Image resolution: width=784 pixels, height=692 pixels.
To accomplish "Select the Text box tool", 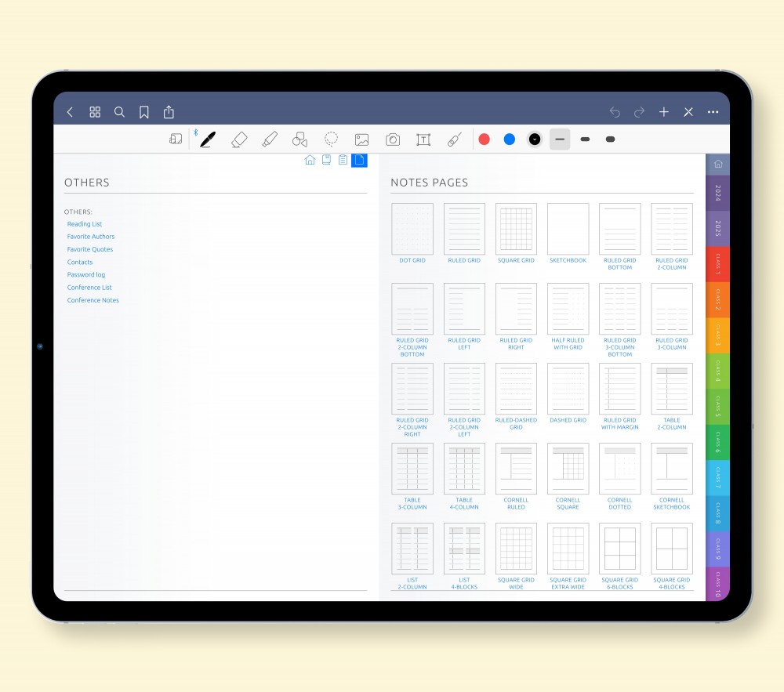I will (x=423, y=139).
